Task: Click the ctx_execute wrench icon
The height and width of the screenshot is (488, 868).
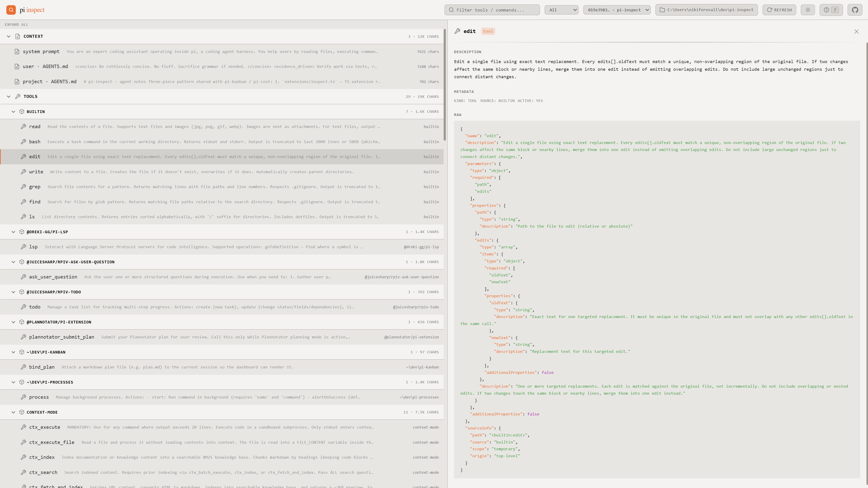Action: 23,427
